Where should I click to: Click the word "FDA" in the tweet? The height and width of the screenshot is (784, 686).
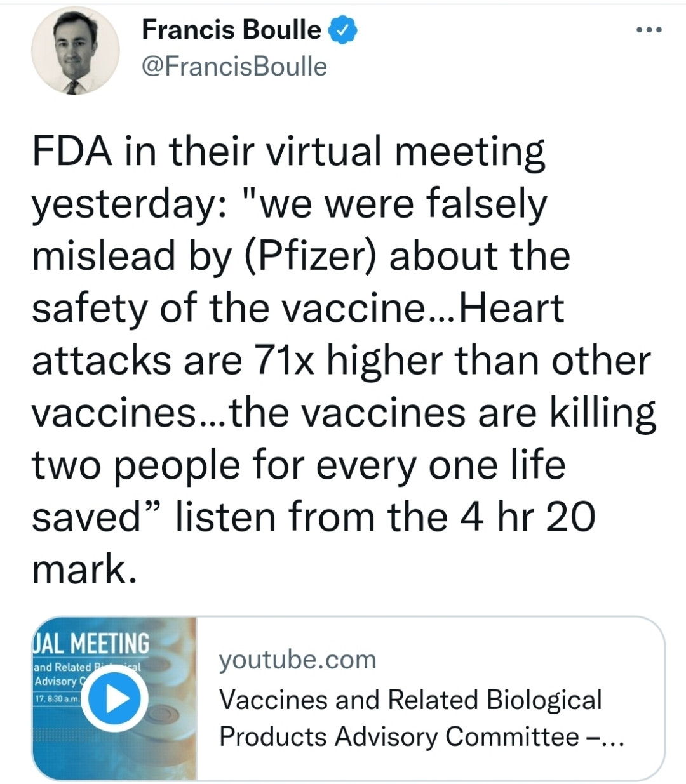pyautogui.click(x=73, y=152)
